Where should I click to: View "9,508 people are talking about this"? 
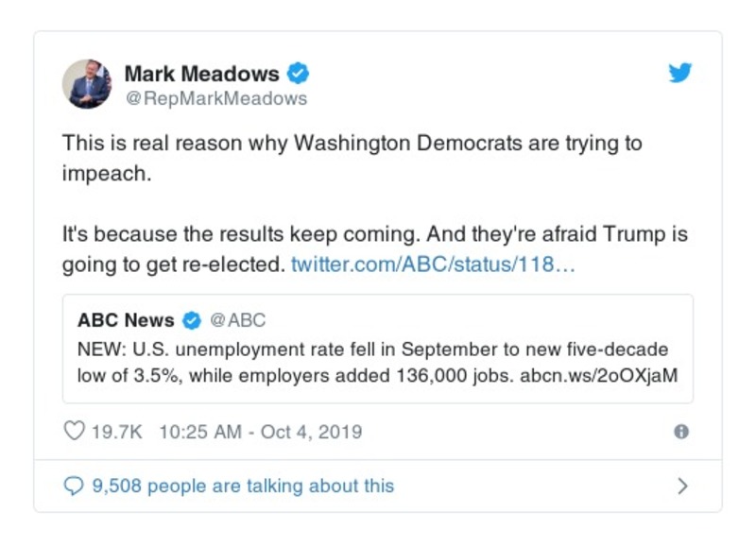(x=243, y=486)
